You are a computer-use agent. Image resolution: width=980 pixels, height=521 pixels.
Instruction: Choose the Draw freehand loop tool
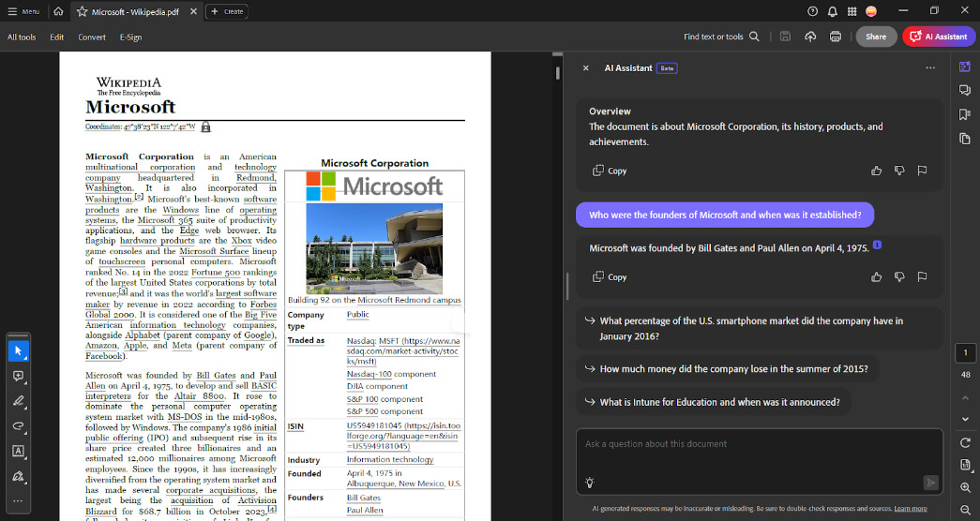click(18, 426)
